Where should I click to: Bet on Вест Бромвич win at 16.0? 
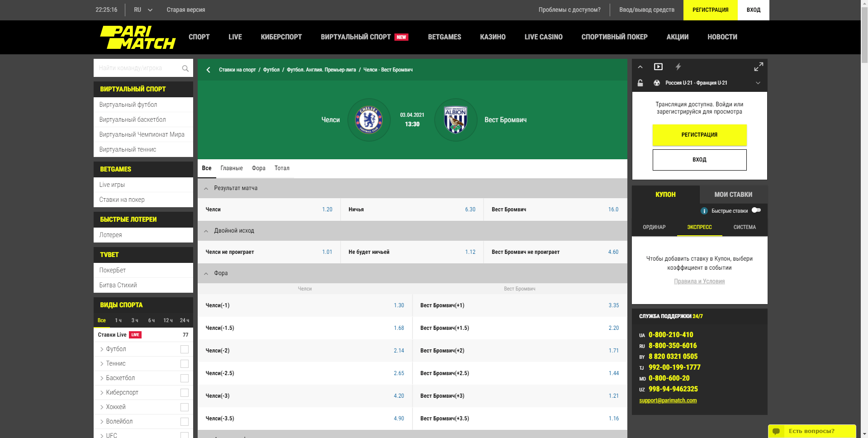pyautogui.click(x=555, y=209)
